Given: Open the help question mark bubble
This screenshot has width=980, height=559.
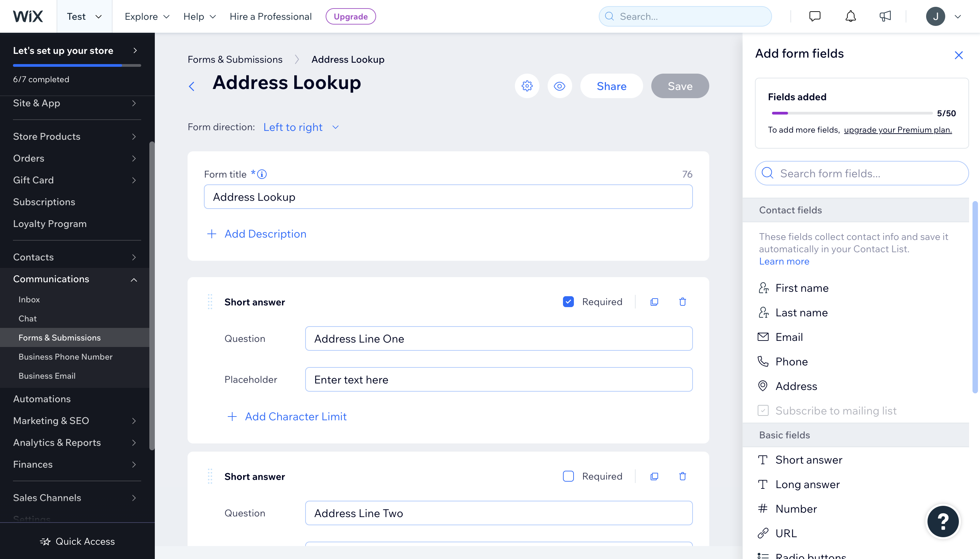Looking at the screenshot, I should point(943,522).
